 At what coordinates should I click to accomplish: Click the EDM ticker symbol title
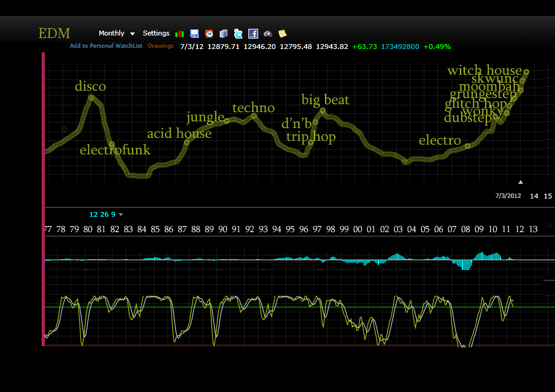(x=54, y=33)
